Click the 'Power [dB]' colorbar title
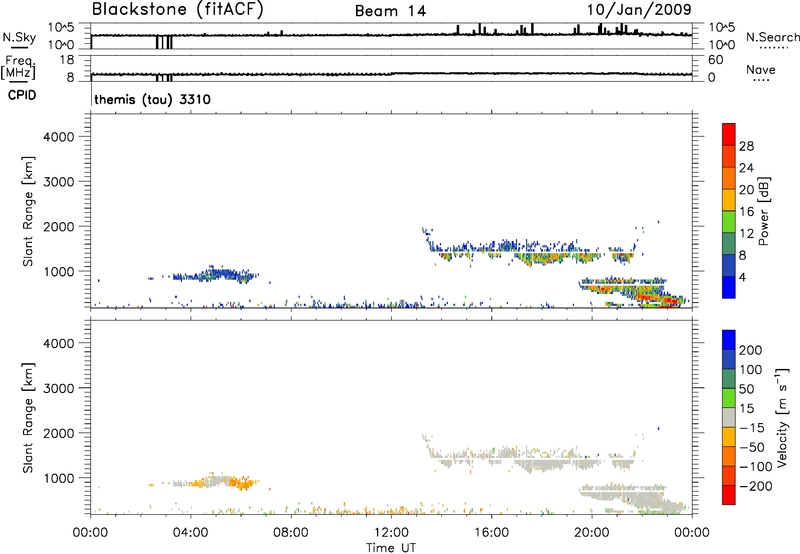This screenshot has width=800, height=554. point(764,211)
